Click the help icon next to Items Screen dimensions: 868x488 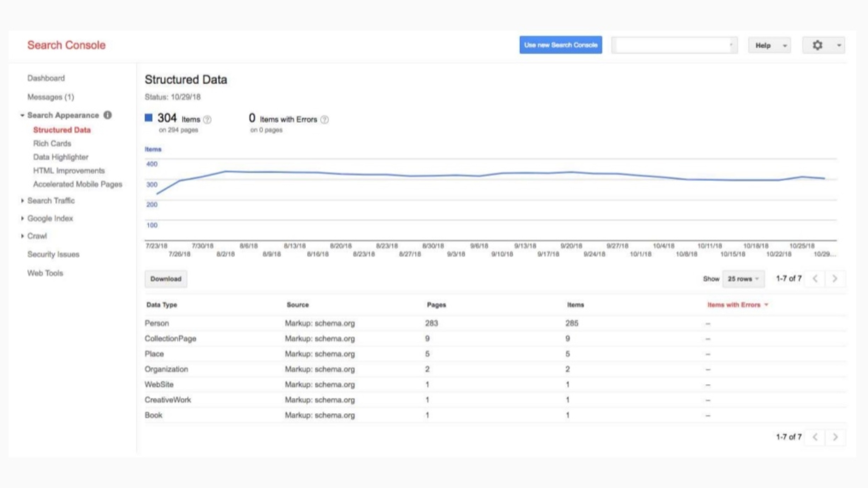[208, 120]
